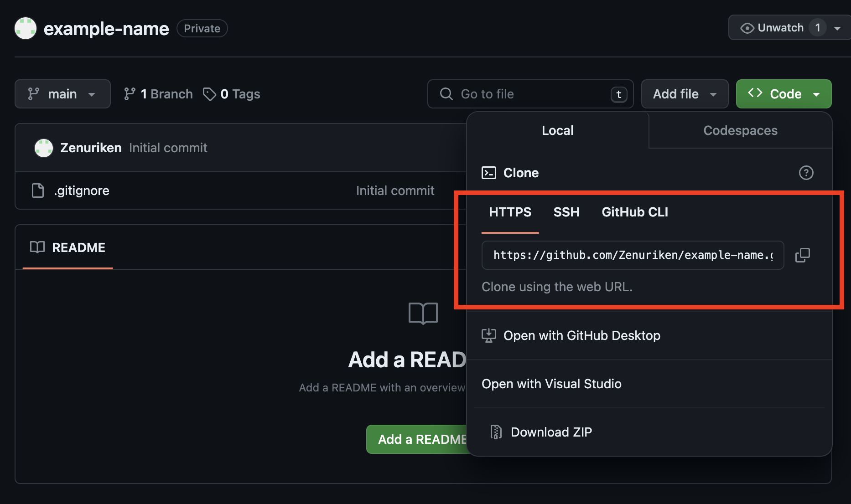Click the Go to file search field
Viewport: 851px width, 504px height.
pos(530,94)
